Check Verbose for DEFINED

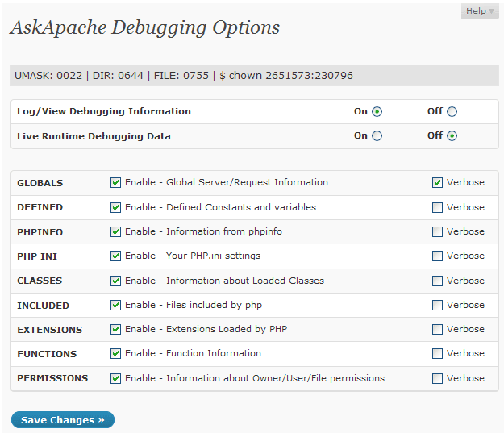[437, 207]
